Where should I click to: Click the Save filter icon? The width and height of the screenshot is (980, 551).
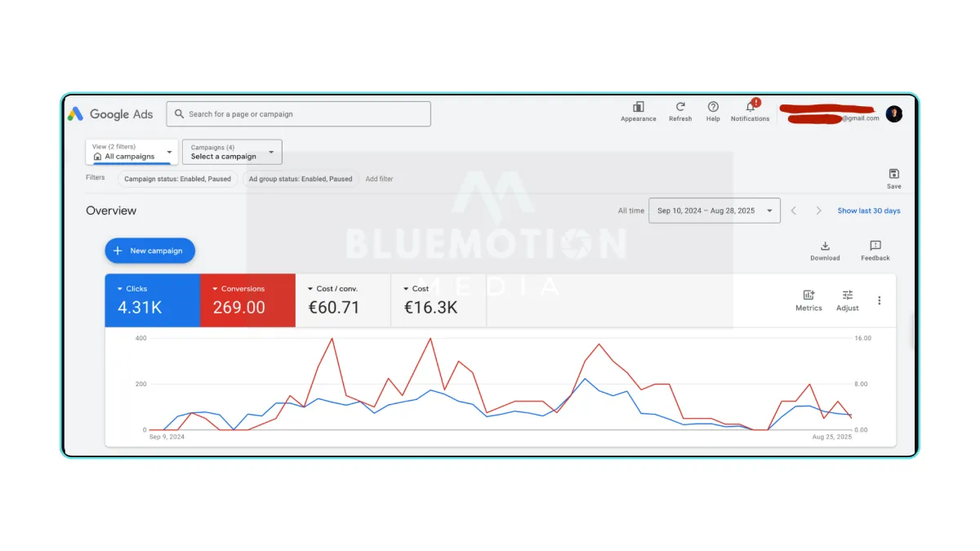[893, 174]
